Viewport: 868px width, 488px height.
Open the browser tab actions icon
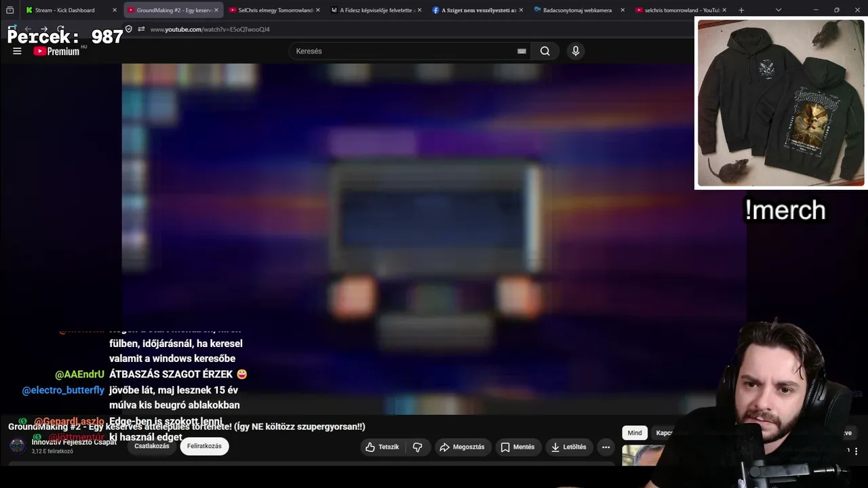9,10
